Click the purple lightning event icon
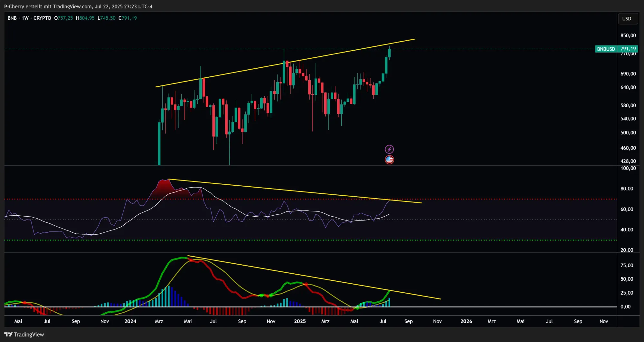The height and width of the screenshot is (342, 644). 389,149
